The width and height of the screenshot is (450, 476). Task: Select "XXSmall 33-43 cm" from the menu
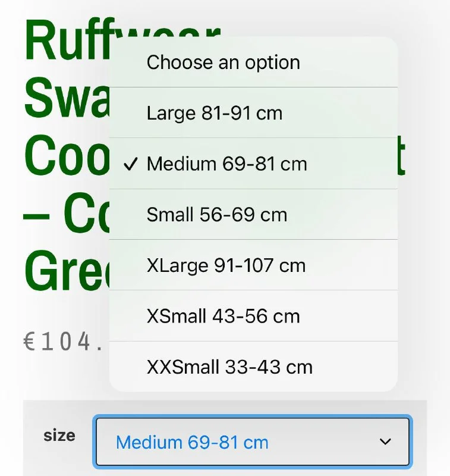click(229, 367)
